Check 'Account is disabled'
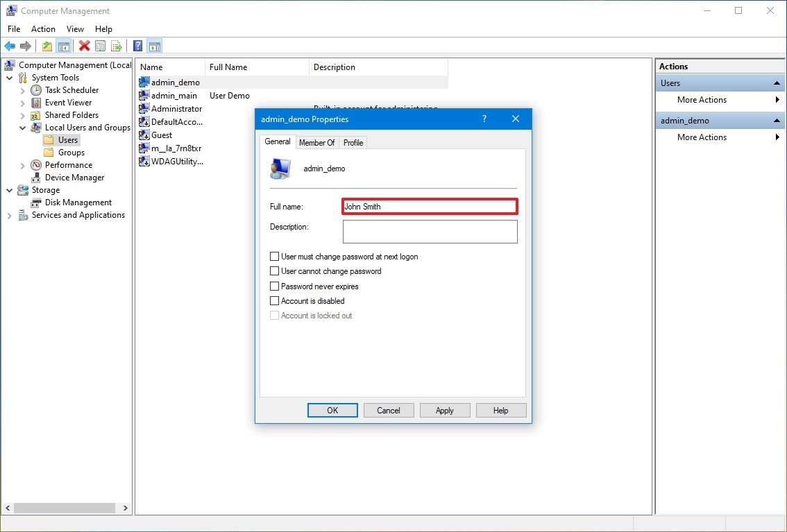Image resolution: width=787 pixels, height=532 pixels. pyautogui.click(x=275, y=300)
